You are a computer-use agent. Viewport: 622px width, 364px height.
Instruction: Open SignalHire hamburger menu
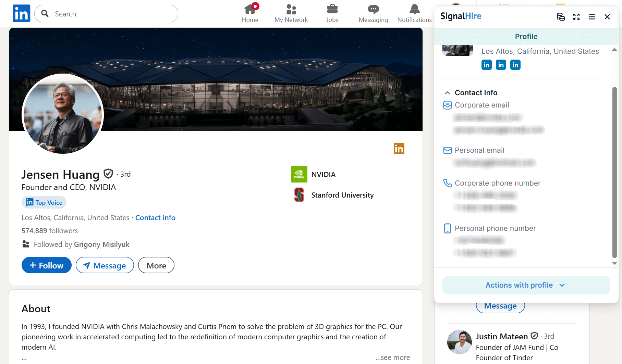click(x=592, y=16)
